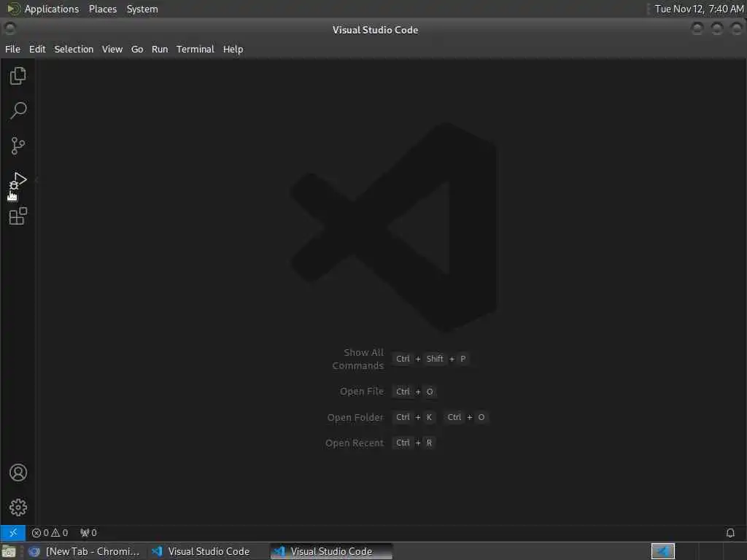
Task: Open the Places system menu
Action: pos(103,9)
